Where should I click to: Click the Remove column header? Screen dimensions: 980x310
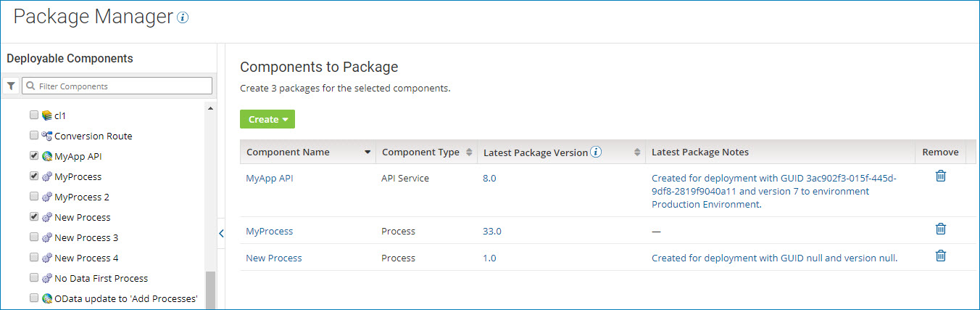pos(940,152)
